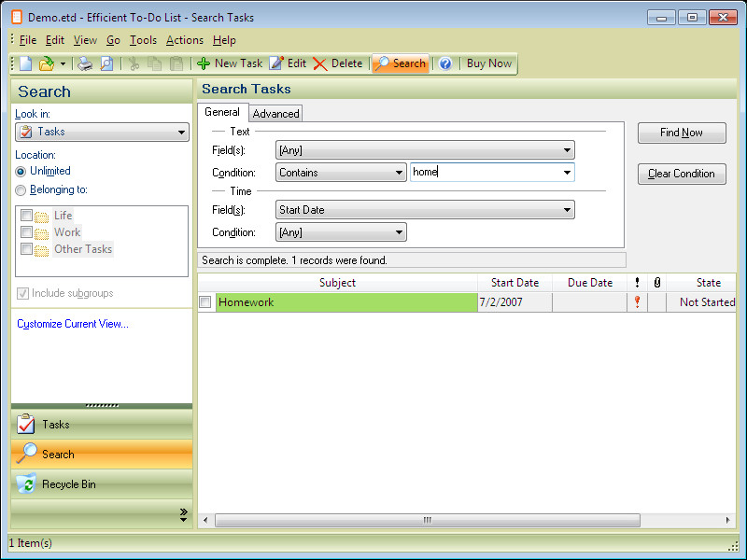Click the horizontal scrollbar under results
The height and width of the screenshot is (560, 747).
click(x=428, y=520)
